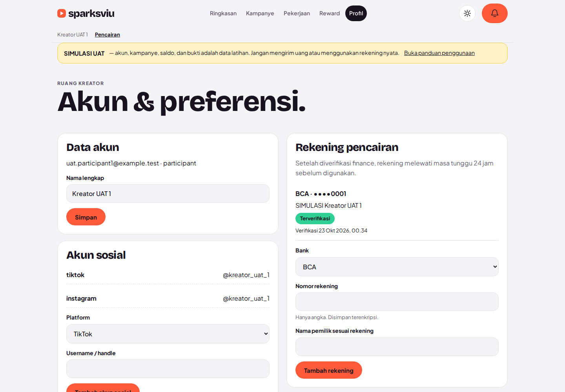Toggle the light/dark theme sun icon
Viewport: 565px width, 392px height.
click(x=467, y=13)
